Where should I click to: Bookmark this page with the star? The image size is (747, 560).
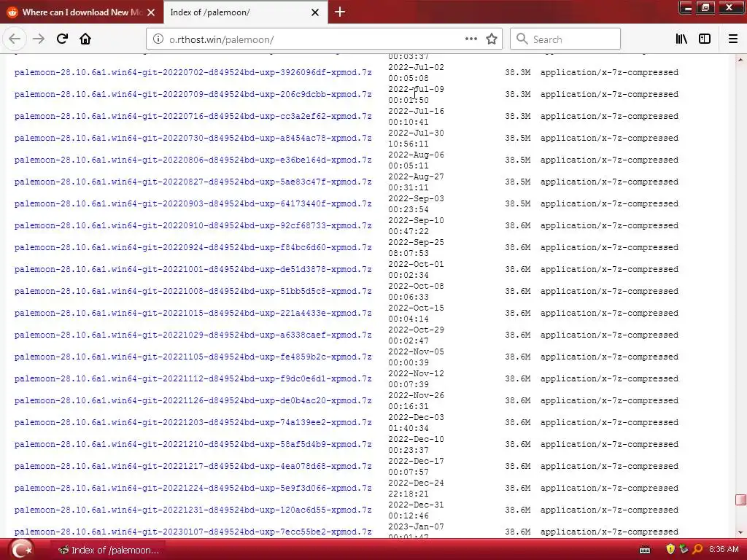492,39
